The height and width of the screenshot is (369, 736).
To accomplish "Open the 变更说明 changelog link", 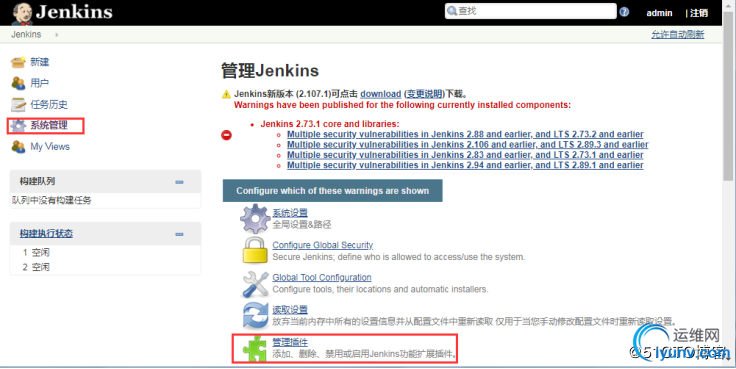I will point(424,94).
